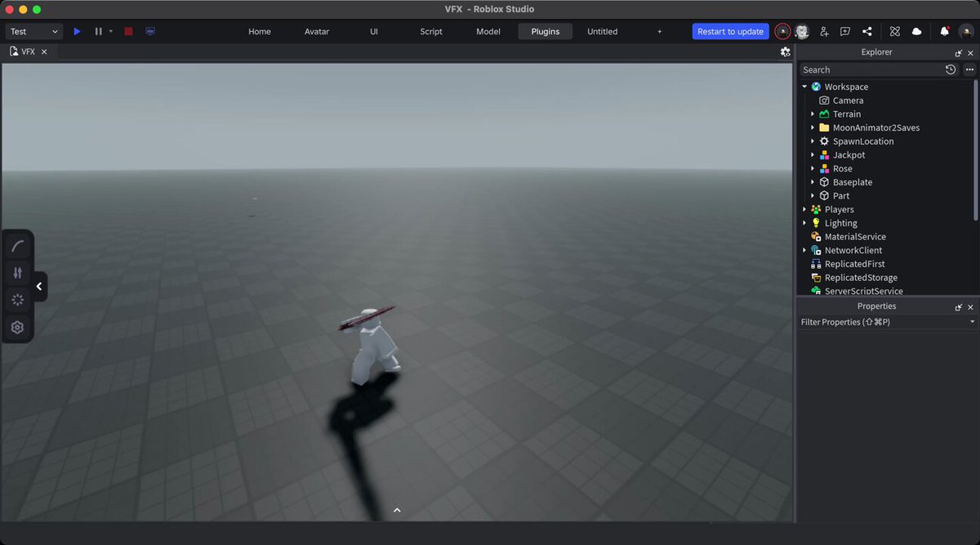Stop the test with red square
Viewport: 980px width, 545px height.
pyautogui.click(x=128, y=31)
